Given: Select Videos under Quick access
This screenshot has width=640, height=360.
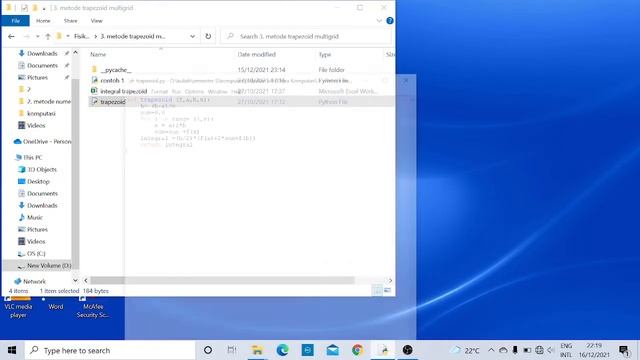Looking at the screenshot, I should tap(36, 125).
